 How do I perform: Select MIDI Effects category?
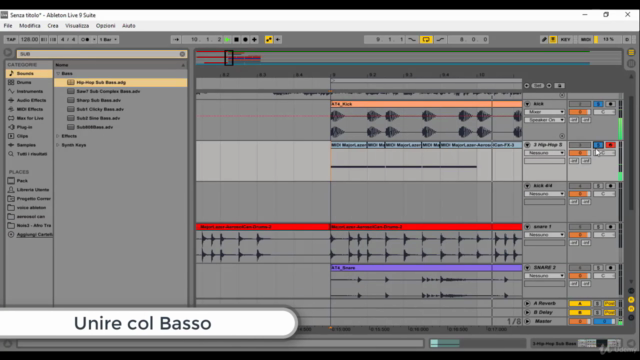(x=29, y=109)
